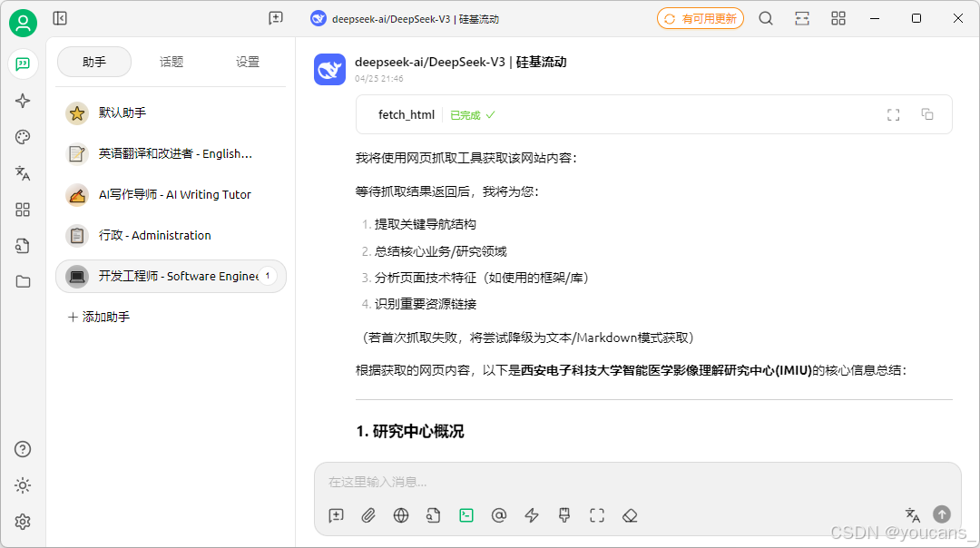Image resolution: width=980 pixels, height=548 pixels.
Task: Click DeepSeek model avatar in message
Action: tap(330, 69)
